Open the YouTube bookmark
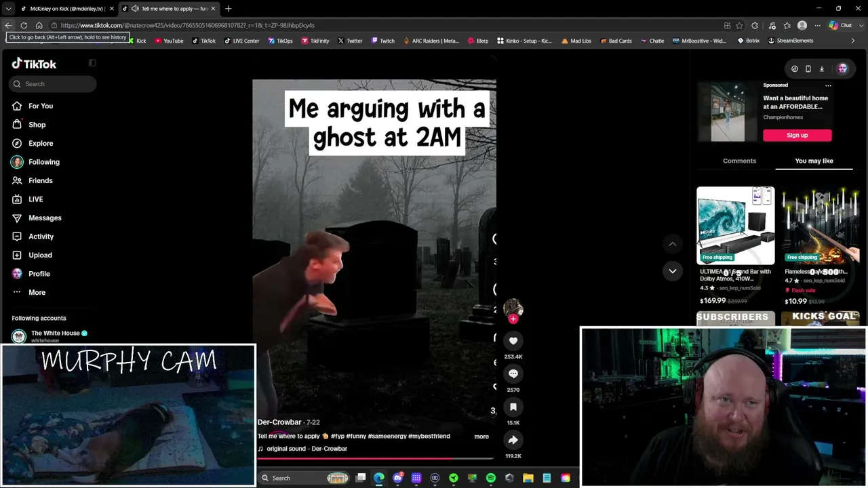868x488 pixels. (169, 41)
